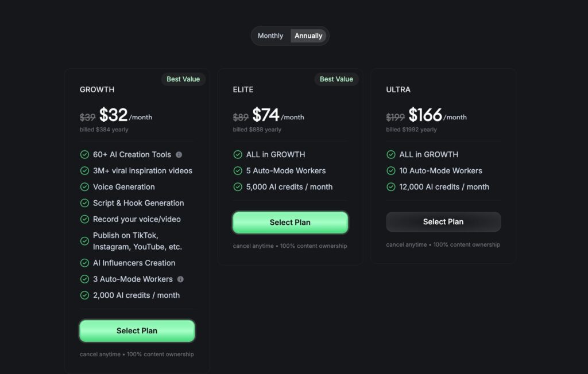This screenshot has height=374, width=588.
Task: Switch billing to Monthly
Action: [270, 36]
